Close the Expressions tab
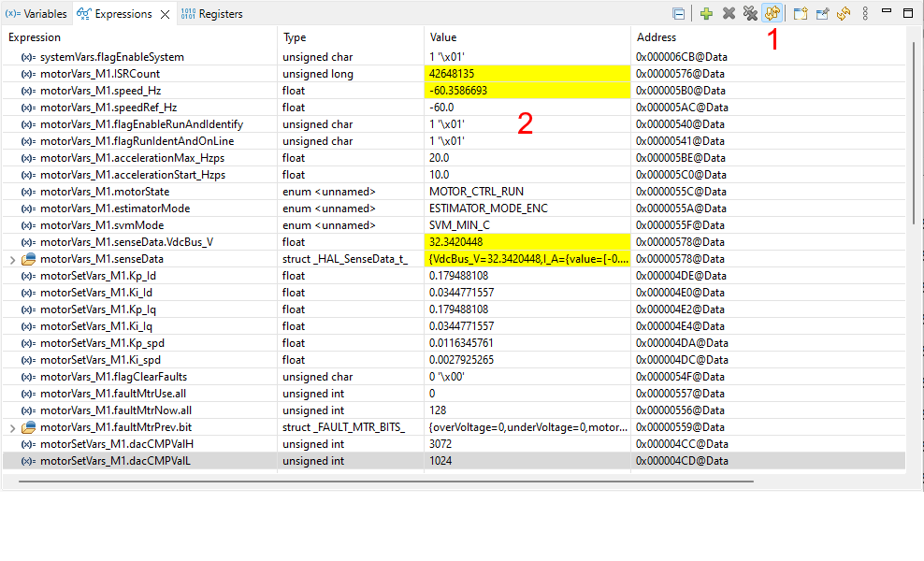Image resolution: width=924 pixels, height=561 pixels. (164, 14)
